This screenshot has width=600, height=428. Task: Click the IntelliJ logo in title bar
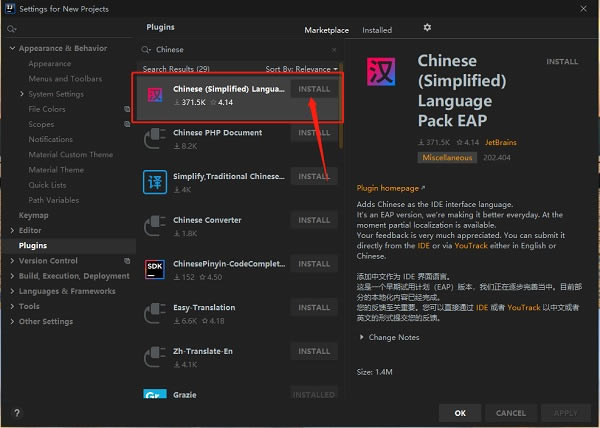[10, 8]
